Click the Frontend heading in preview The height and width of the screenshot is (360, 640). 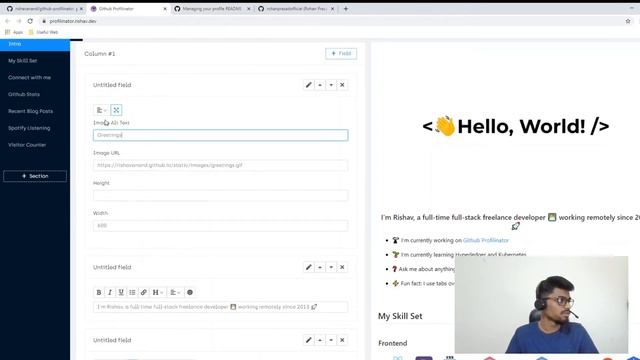point(393,343)
